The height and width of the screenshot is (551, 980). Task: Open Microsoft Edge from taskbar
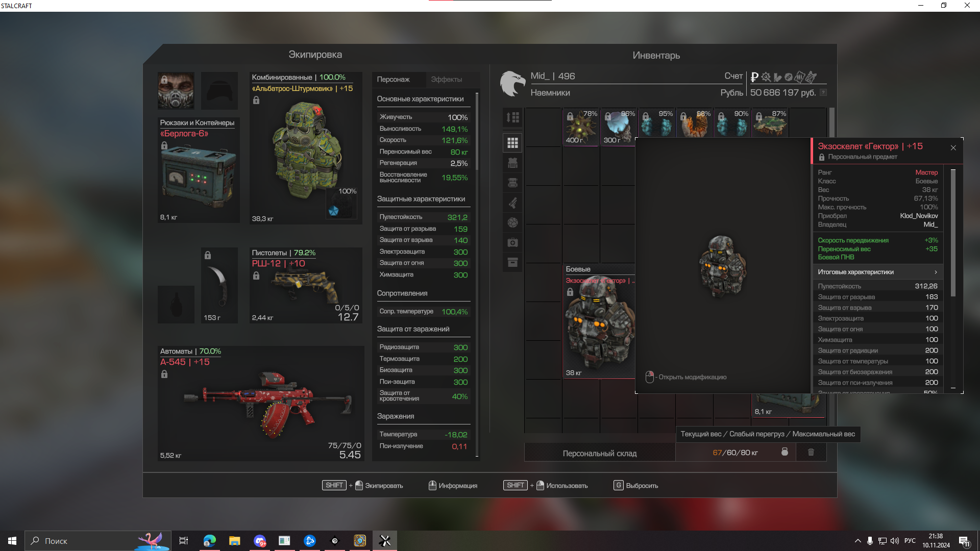click(x=210, y=541)
